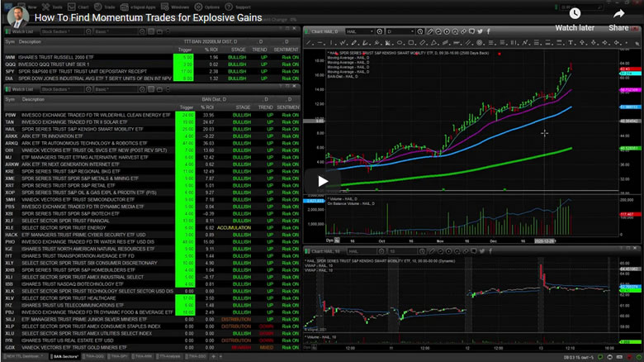644x362 pixels.
Task: Play the video with the center play button
Action: [322, 182]
